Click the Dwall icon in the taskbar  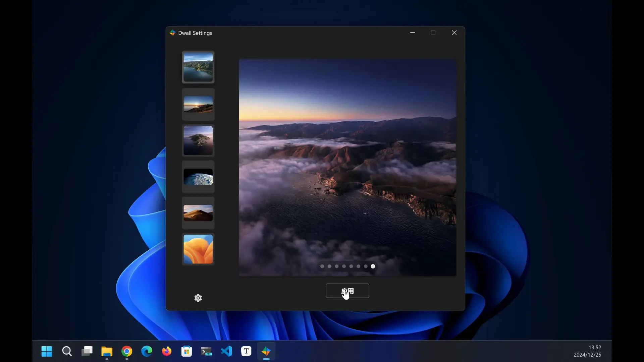[266, 351]
